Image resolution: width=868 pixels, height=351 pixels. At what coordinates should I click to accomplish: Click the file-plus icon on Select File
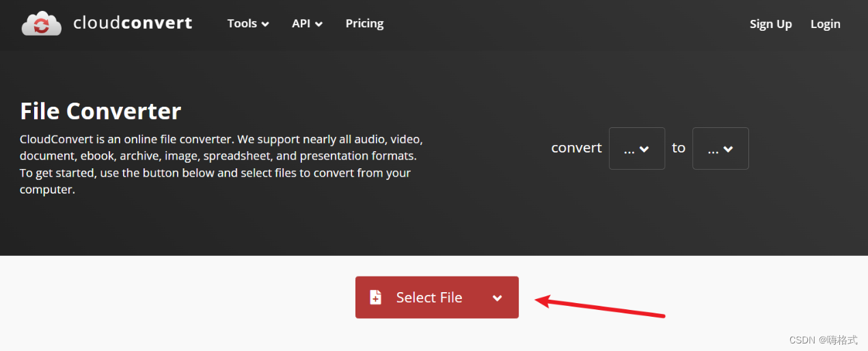click(375, 297)
